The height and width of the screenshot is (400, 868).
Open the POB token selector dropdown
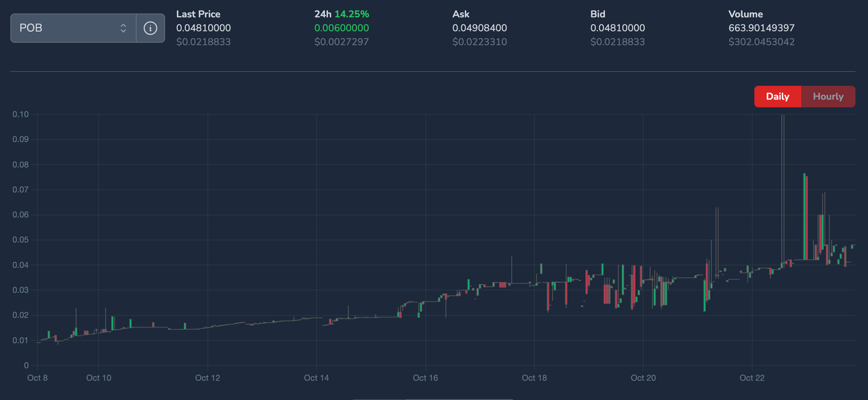(x=73, y=28)
